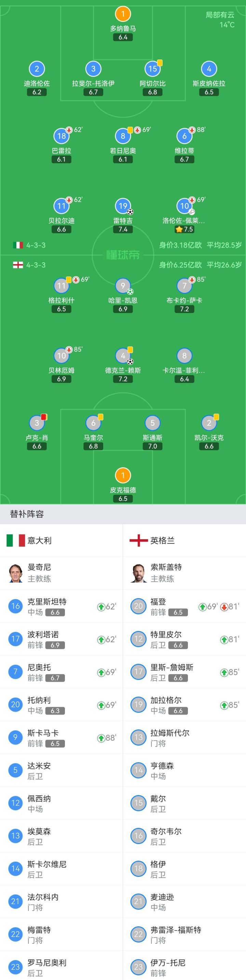Select Luke Shaw's red-carded number 3 icon

37,423
